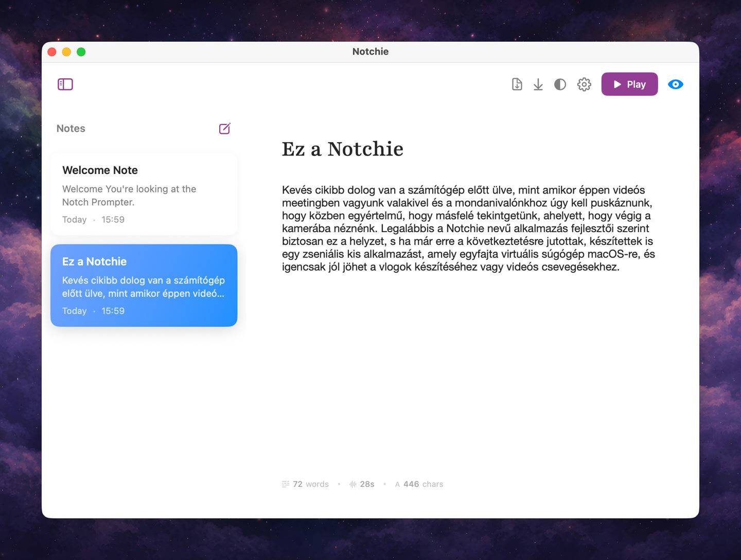Maximize the Notchie window
Screen dimensions: 741x560
coord(81,52)
